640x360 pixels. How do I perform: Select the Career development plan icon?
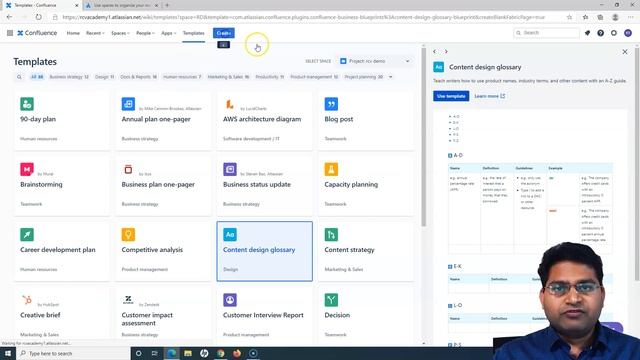pyautogui.click(x=27, y=235)
